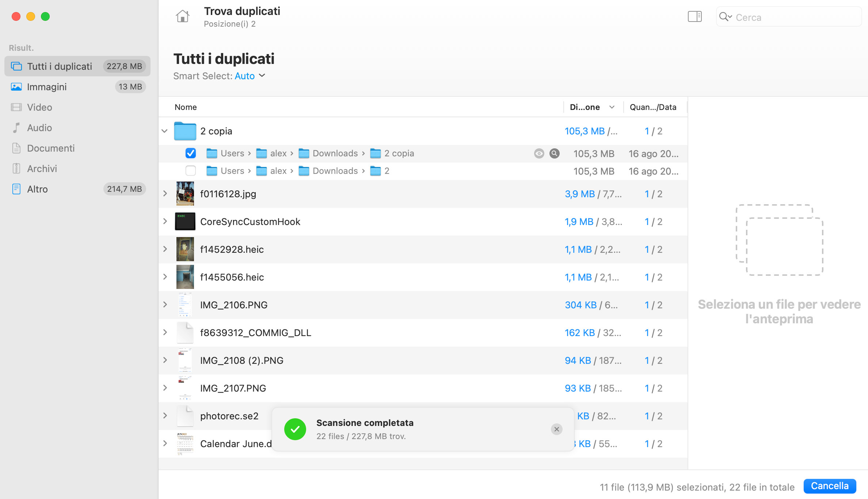
Task: Expand the IMG_2106.PNG duplicate group
Action: pos(165,304)
